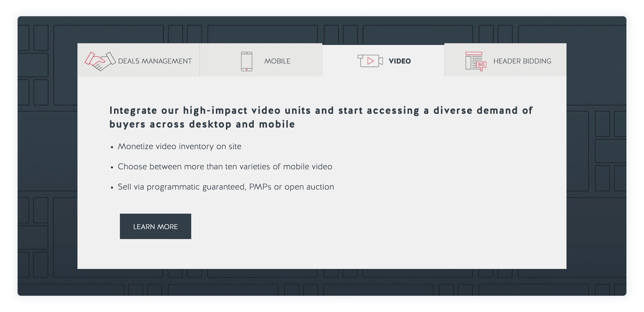Select the VIDEO tab label
644x312 pixels.
pyautogui.click(x=399, y=61)
